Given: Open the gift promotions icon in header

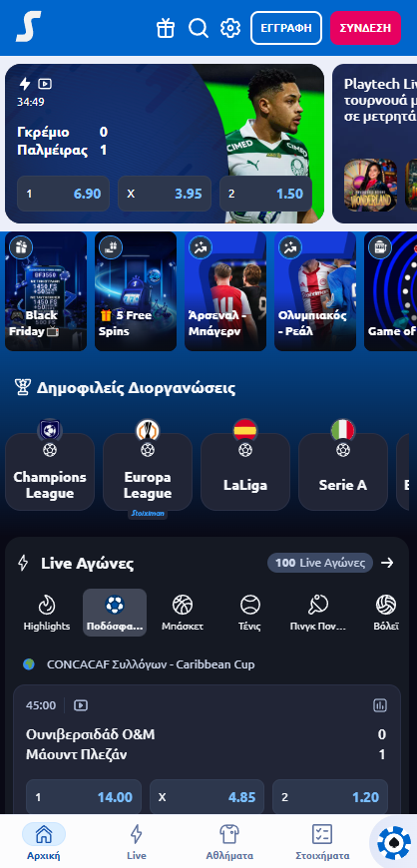Looking at the screenshot, I should pos(165,28).
